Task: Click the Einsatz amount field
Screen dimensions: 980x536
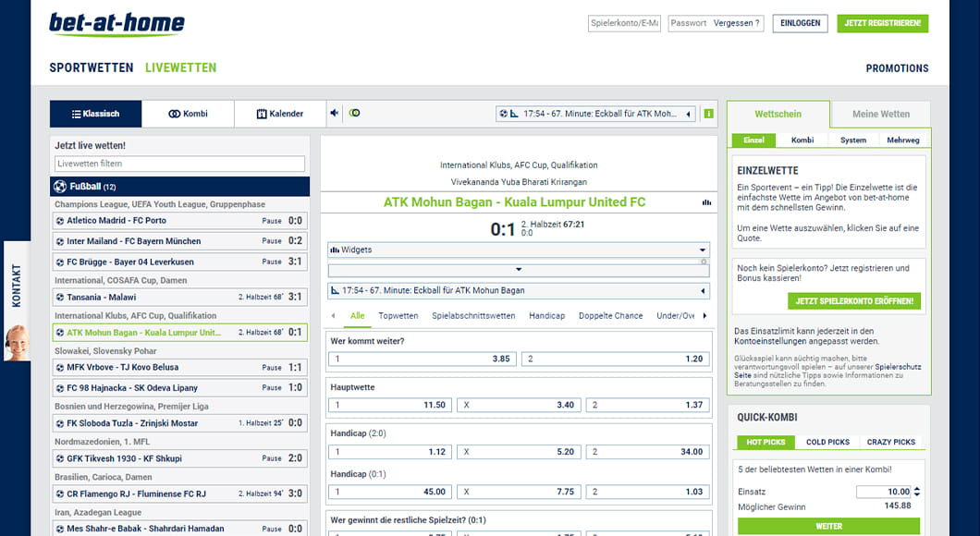Action: [x=885, y=492]
